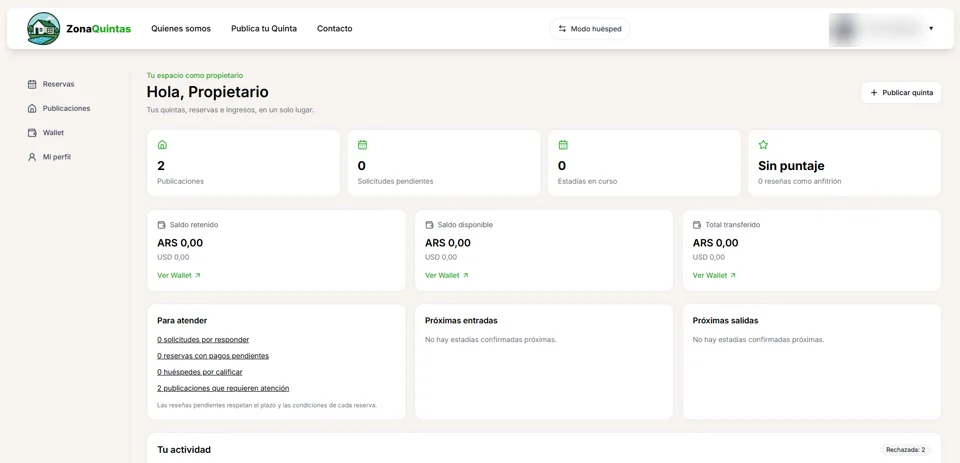Click the plus icon on Publicar quinta
Viewport: 960px width, 463px height.
point(874,92)
